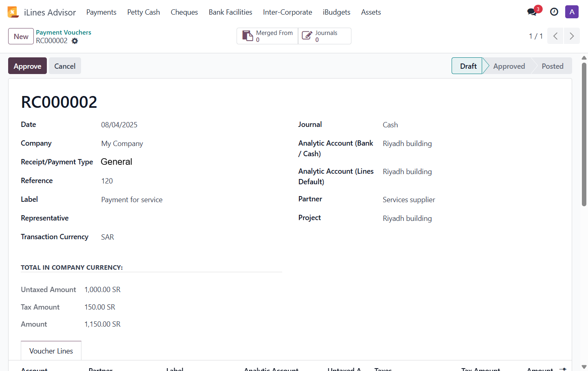Open column options icon in voucher lines
Image resolution: width=588 pixels, height=371 pixels.
point(563,369)
